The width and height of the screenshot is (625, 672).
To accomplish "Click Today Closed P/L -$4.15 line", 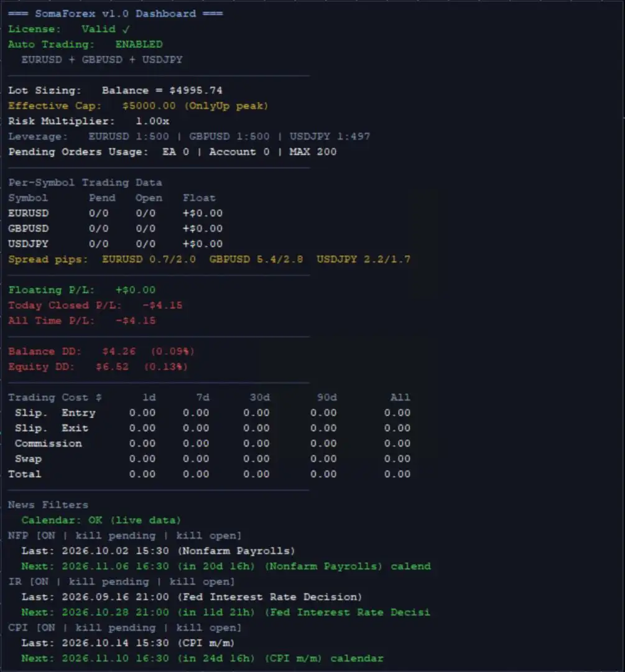I will pyautogui.click(x=95, y=306).
